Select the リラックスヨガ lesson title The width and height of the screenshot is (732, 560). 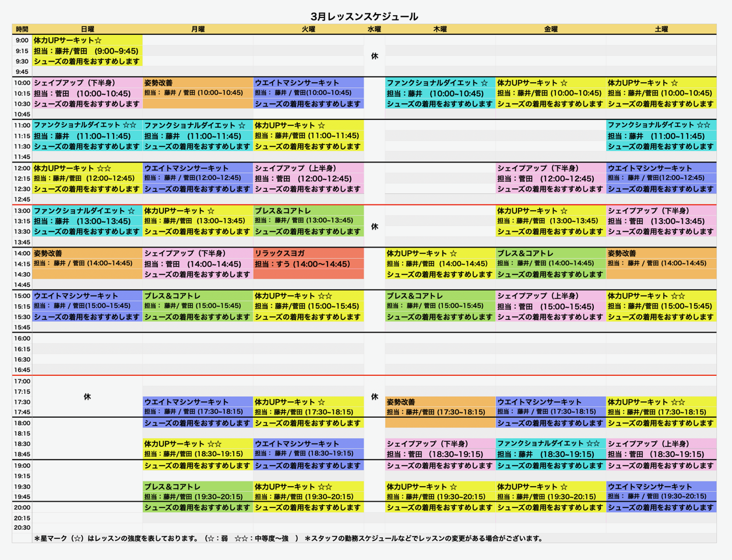(279, 253)
